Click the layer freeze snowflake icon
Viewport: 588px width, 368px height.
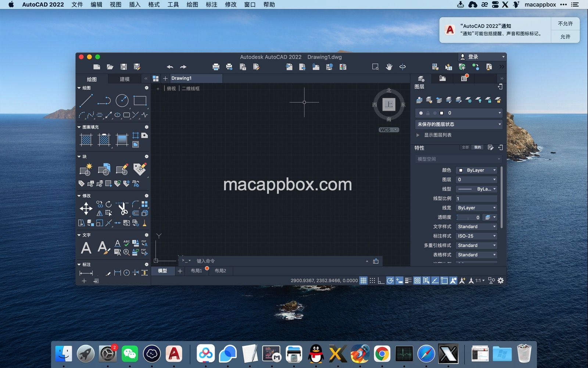click(469, 100)
